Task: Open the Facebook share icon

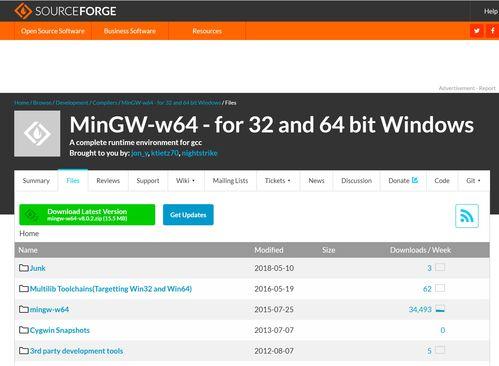Action: tap(492, 31)
